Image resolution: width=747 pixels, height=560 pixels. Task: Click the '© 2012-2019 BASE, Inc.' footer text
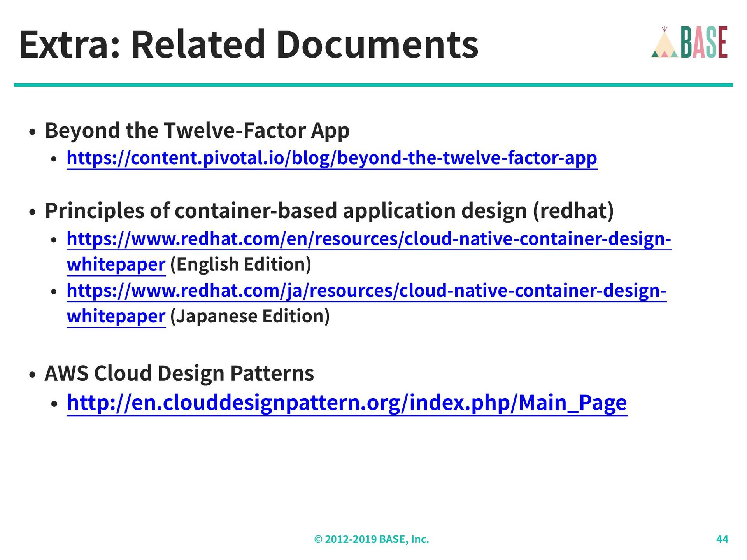coord(372,539)
